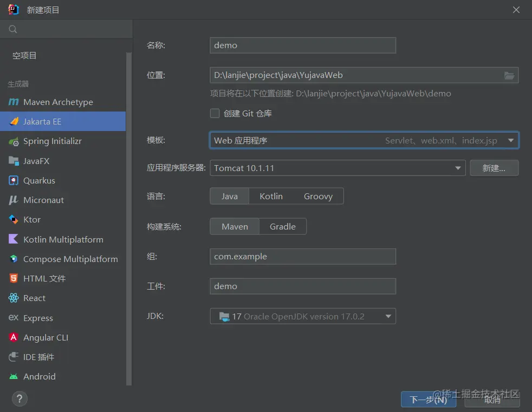
Task: Click the IDE plugin icon
Action: tap(14, 357)
